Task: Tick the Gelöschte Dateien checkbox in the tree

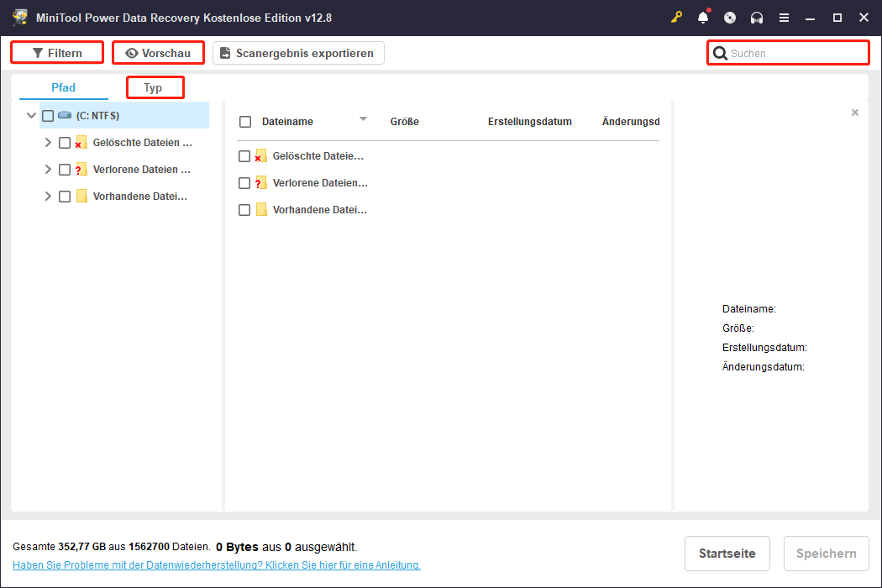Action: click(x=64, y=142)
